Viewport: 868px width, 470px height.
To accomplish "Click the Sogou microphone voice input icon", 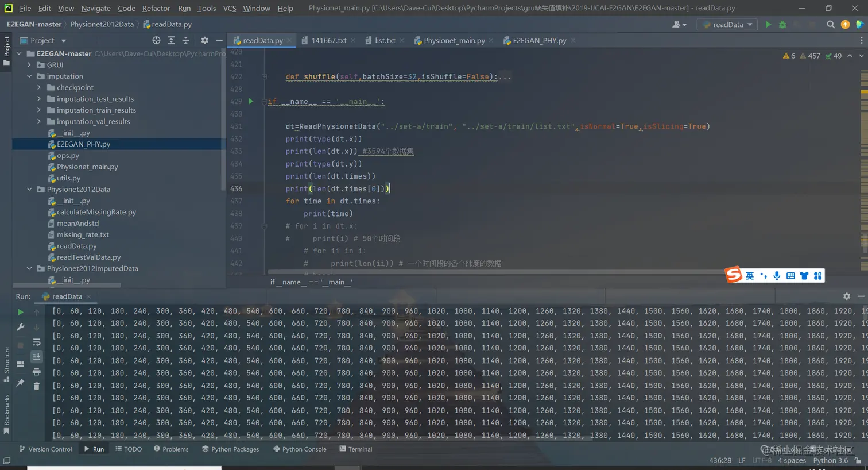I will 776,276.
